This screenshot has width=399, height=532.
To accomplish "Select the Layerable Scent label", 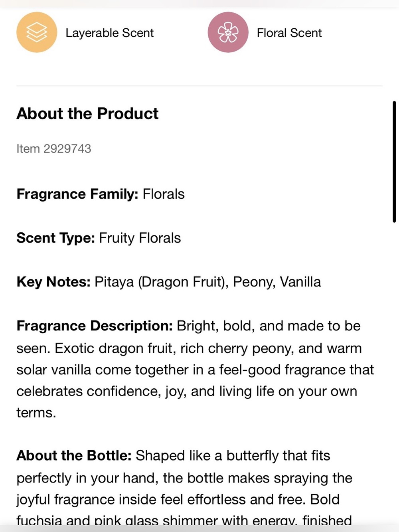I will pyautogui.click(x=110, y=33).
